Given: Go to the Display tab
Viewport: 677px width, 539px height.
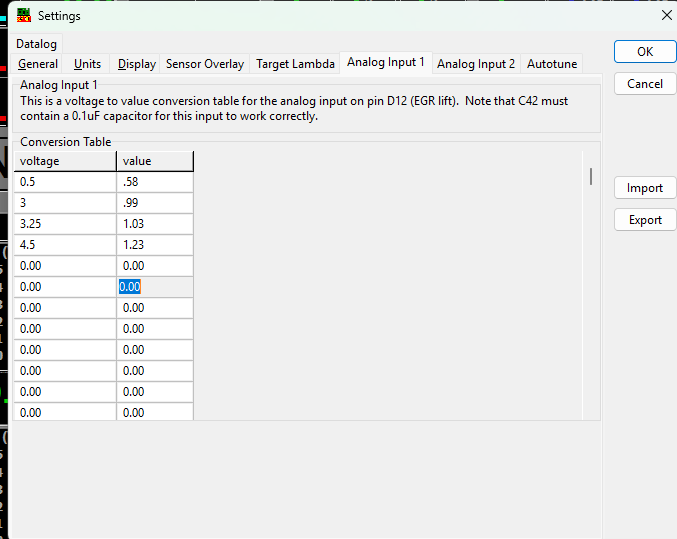Looking at the screenshot, I should 137,64.
